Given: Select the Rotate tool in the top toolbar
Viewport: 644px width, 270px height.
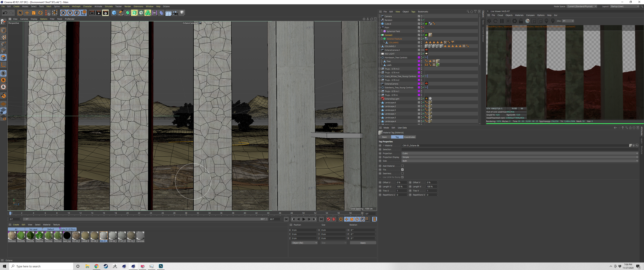Looking at the screenshot, I should (x=40, y=13).
